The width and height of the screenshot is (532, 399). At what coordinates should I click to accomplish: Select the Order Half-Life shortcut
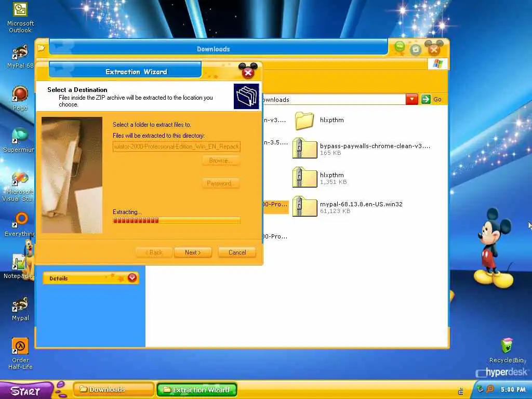click(x=20, y=354)
